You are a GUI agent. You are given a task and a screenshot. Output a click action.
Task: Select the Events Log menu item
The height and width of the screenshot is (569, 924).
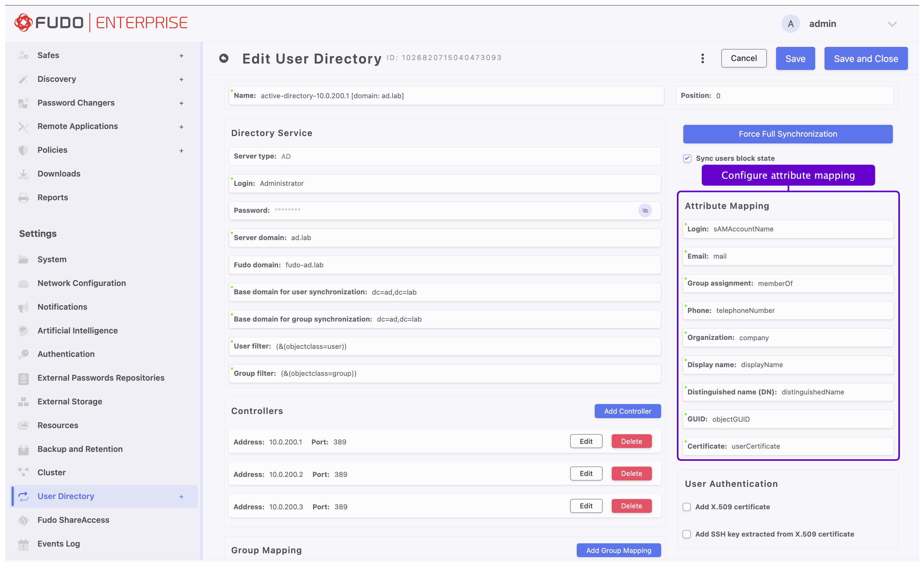click(59, 544)
